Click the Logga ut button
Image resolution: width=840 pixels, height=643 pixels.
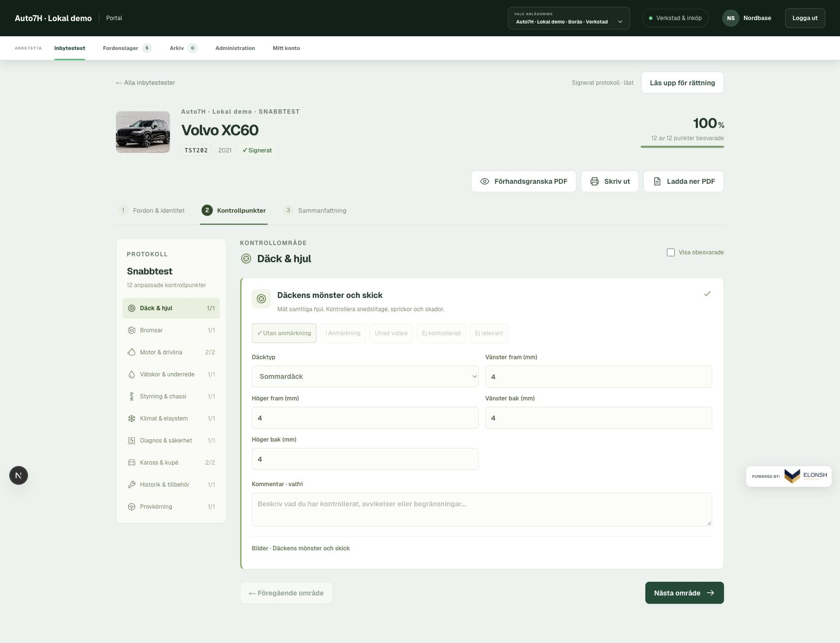[x=805, y=18]
